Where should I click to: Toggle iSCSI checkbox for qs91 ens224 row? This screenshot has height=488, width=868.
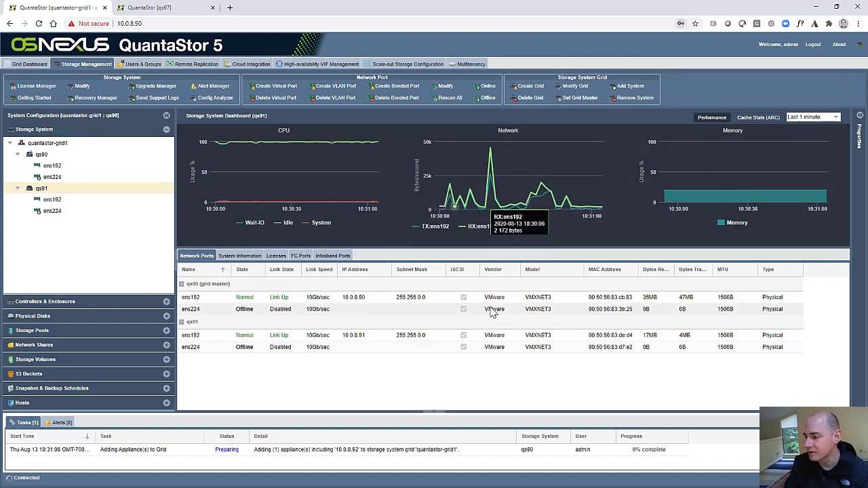(x=463, y=347)
